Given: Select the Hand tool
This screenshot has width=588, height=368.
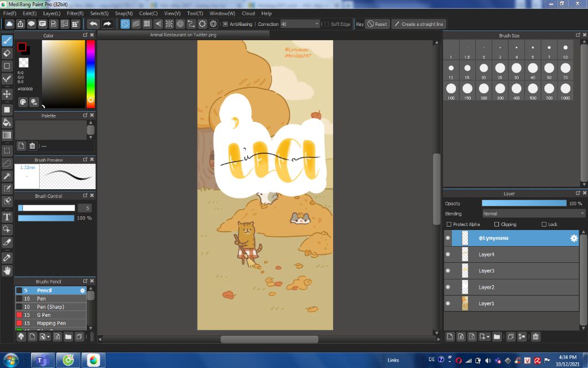Looking at the screenshot, I should tap(7, 270).
